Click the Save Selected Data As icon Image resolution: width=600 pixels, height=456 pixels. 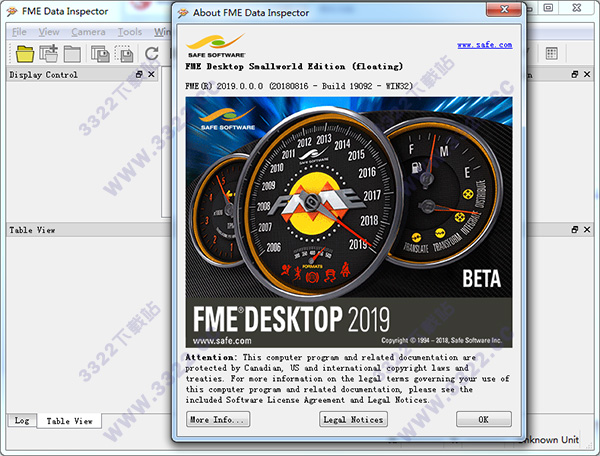coord(100,53)
